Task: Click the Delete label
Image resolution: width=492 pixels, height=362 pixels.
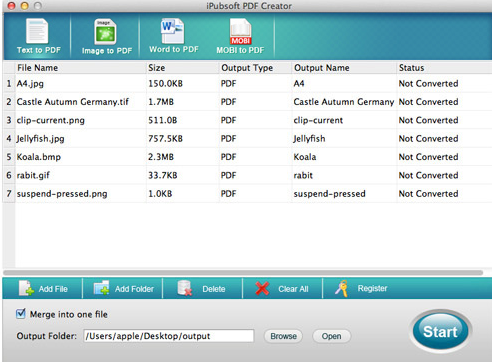Action: pos(214,289)
